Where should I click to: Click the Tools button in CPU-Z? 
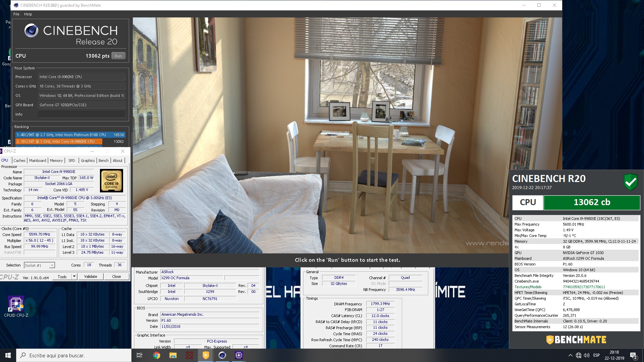click(62, 277)
